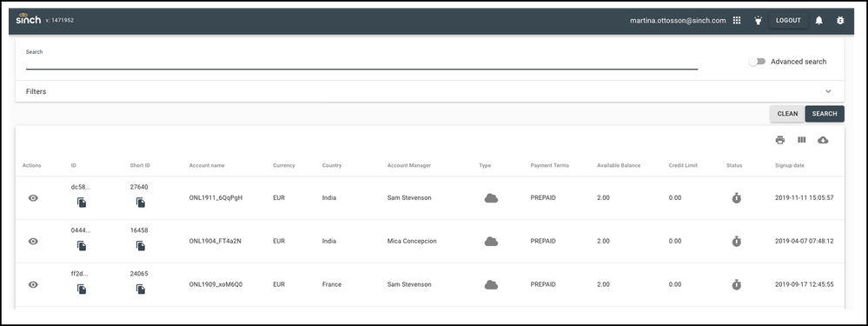Print the accounts table
The width and height of the screenshot is (868, 326).
pyautogui.click(x=780, y=140)
